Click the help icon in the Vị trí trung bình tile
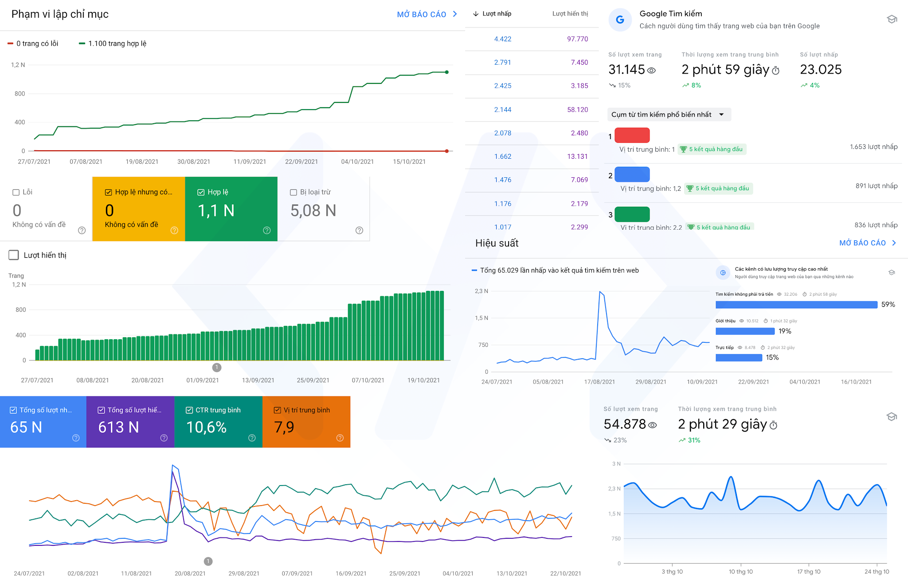 [x=340, y=438]
